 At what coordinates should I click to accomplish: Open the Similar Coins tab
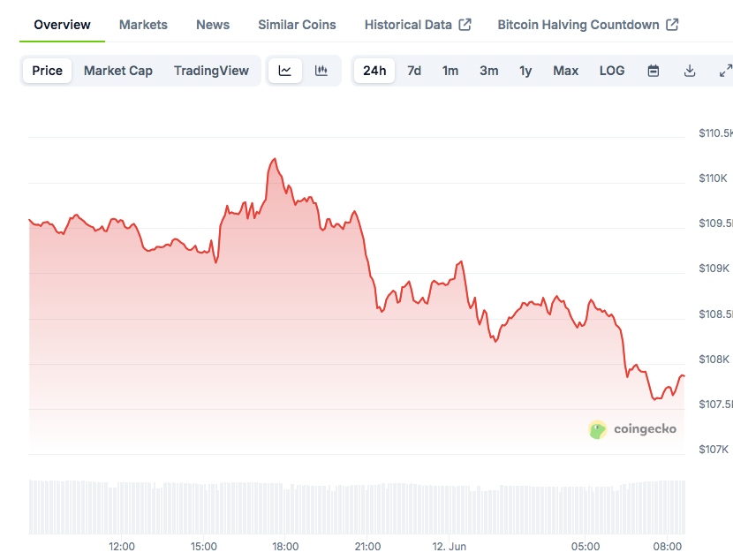coord(297,25)
